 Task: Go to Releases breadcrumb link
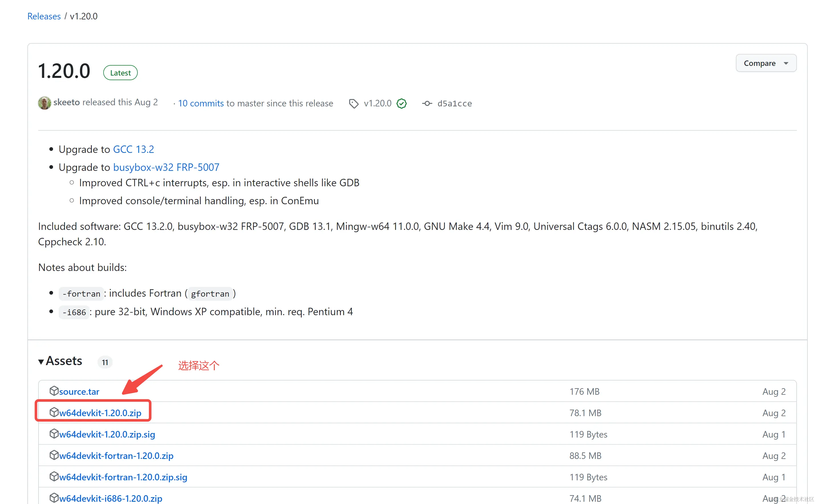[44, 16]
